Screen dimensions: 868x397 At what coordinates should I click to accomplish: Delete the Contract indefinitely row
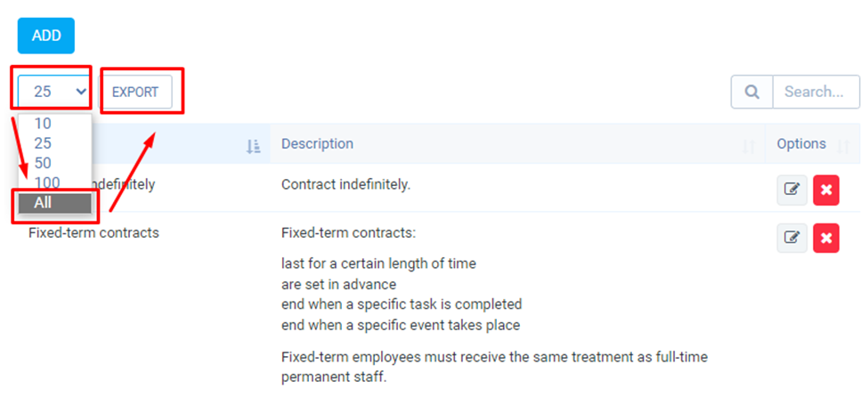826,190
